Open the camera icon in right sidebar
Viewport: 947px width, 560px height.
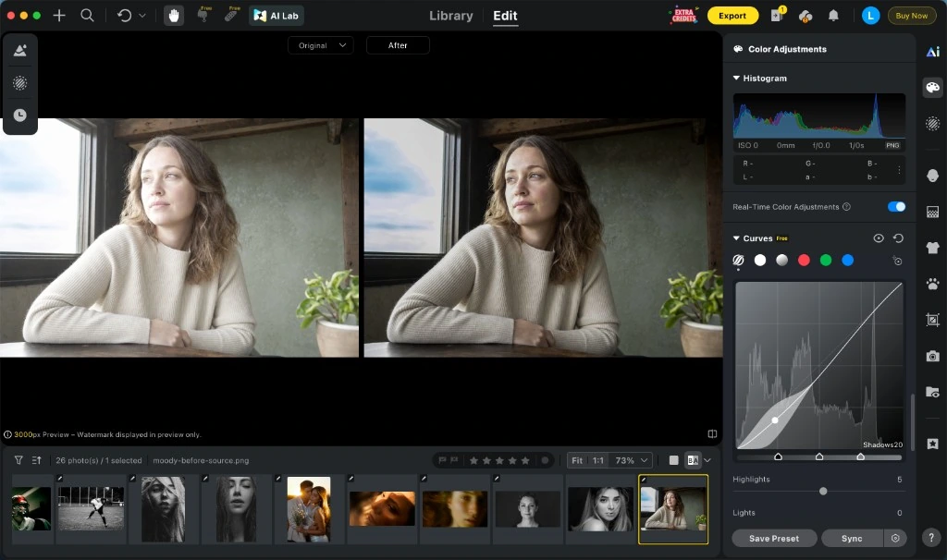click(x=932, y=356)
